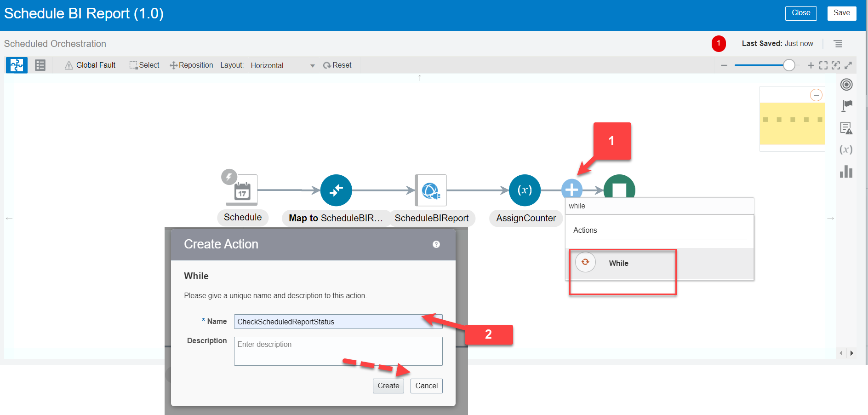Open the errors sidebar icon
868x415 pixels.
point(846,128)
